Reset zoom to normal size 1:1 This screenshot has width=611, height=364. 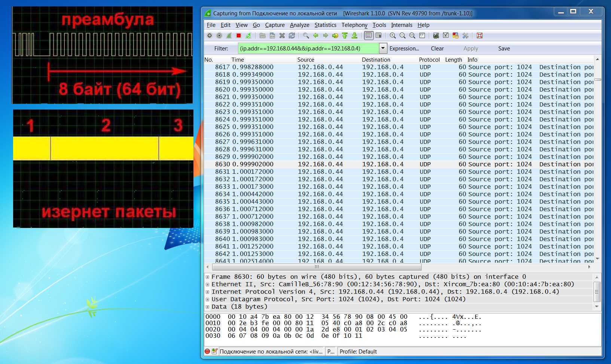[412, 36]
